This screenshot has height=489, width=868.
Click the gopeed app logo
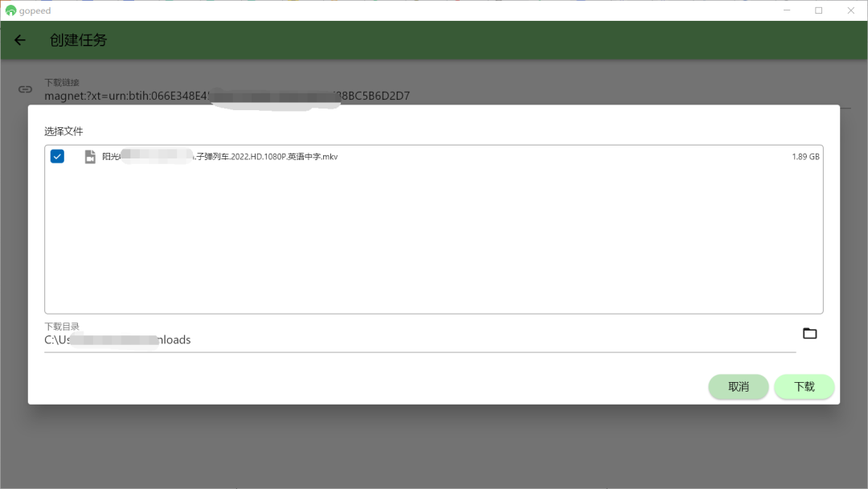point(10,10)
